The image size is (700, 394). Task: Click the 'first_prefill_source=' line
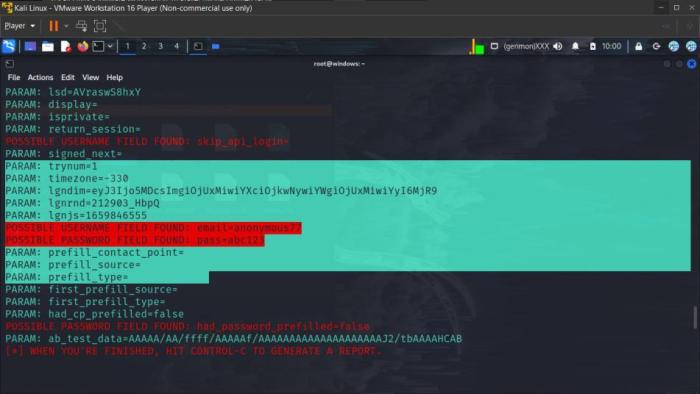click(x=92, y=290)
